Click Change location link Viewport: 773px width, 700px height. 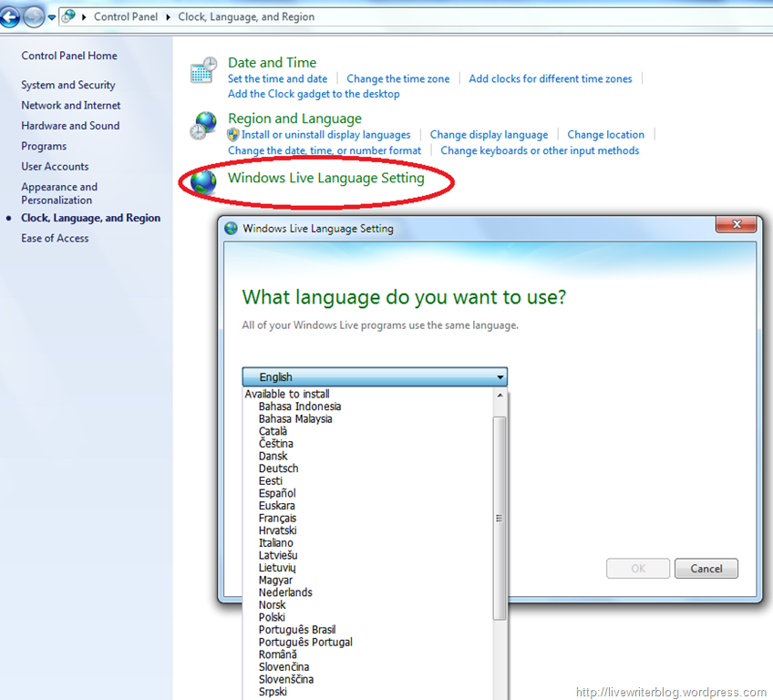(x=605, y=135)
